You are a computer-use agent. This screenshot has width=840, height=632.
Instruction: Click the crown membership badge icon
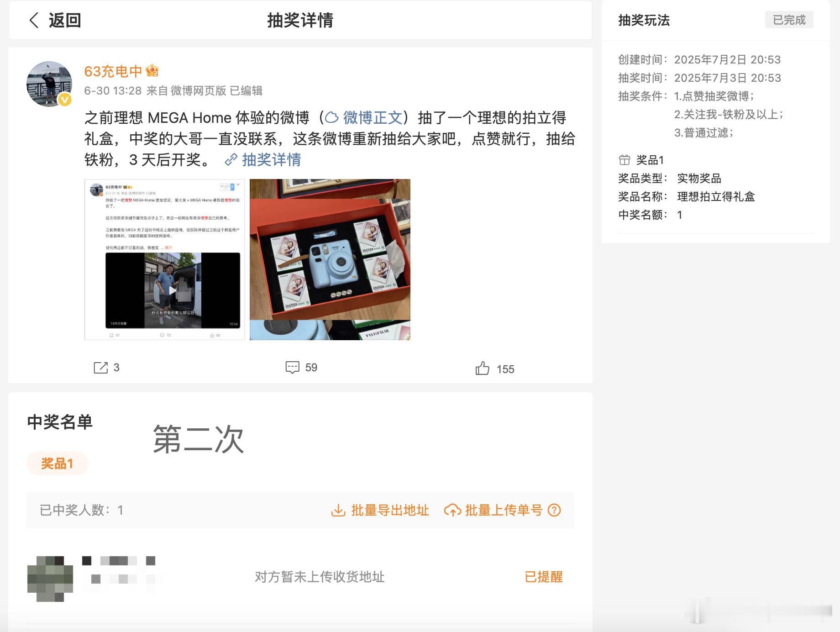click(x=152, y=71)
